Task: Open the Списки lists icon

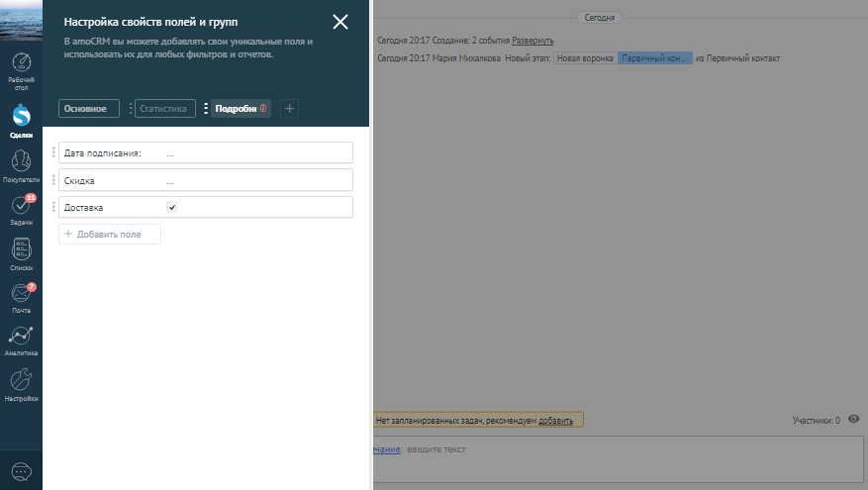Action: 21,251
